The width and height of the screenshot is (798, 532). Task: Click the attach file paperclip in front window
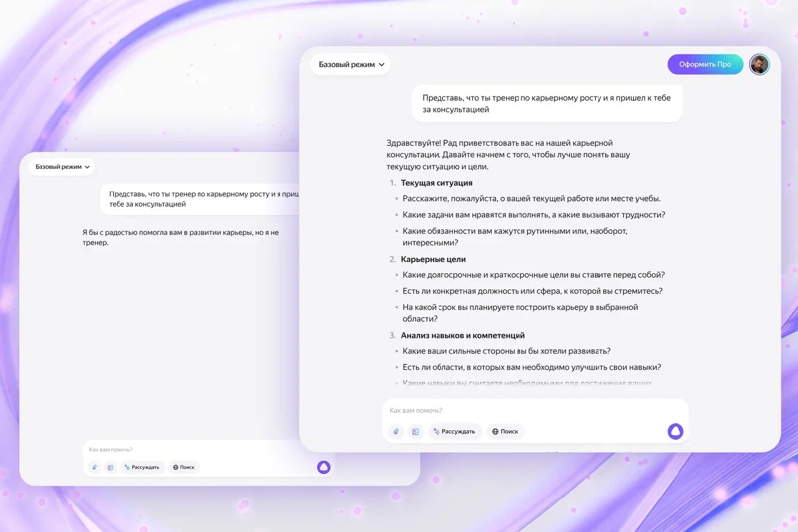tap(396, 432)
